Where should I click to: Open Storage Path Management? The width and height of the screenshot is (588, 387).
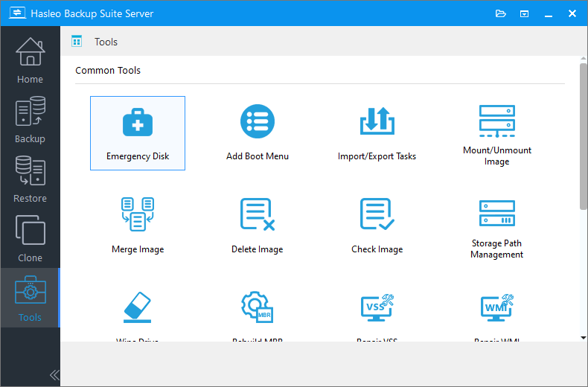click(497, 226)
